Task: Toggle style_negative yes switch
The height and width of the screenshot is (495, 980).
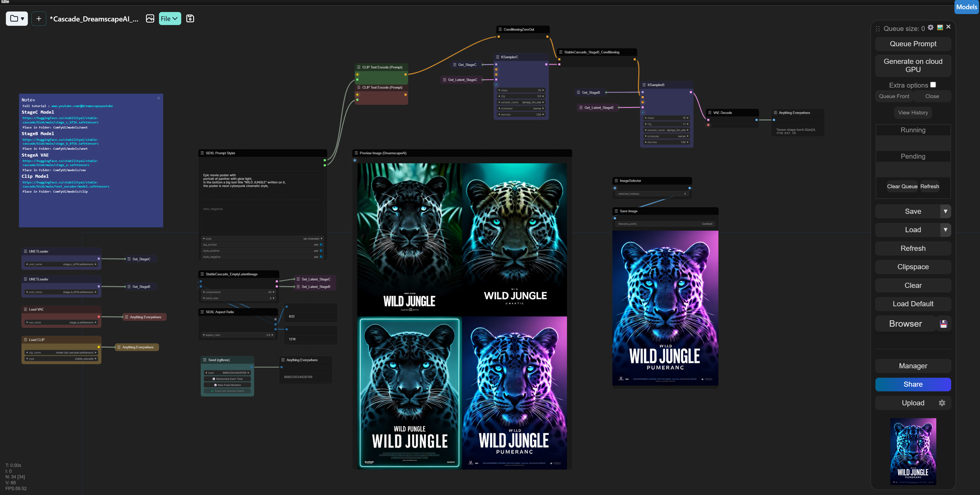Action: [x=321, y=257]
